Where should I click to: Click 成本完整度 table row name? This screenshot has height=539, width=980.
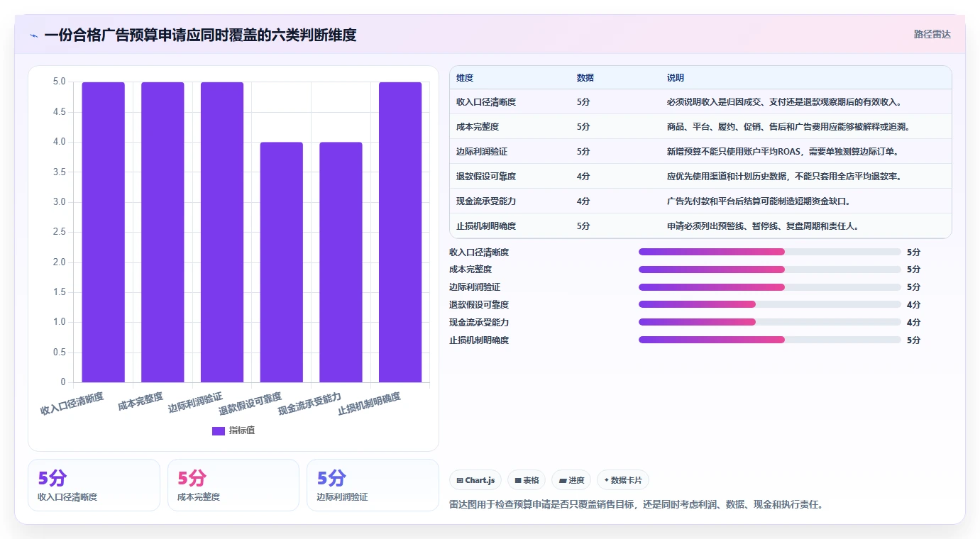(478, 127)
